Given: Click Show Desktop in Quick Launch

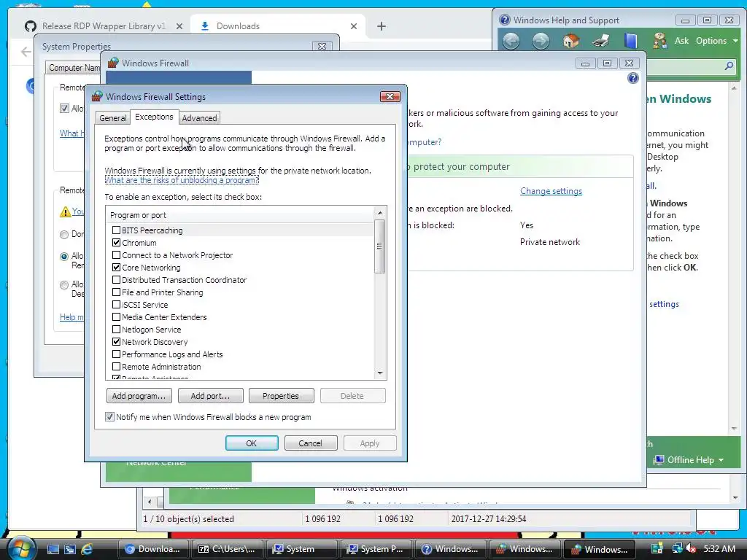Looking at the screenshot, I should [x=53, y=549].
